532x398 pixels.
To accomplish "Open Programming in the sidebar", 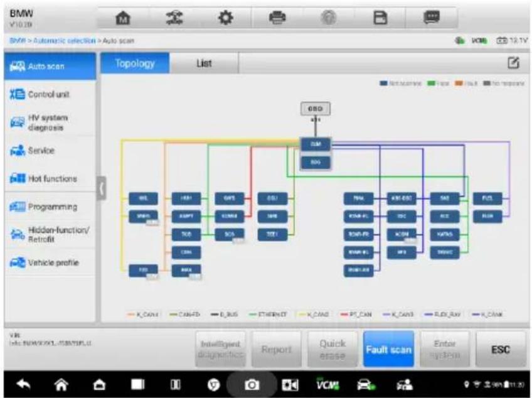I will click(x=50, y=207).
